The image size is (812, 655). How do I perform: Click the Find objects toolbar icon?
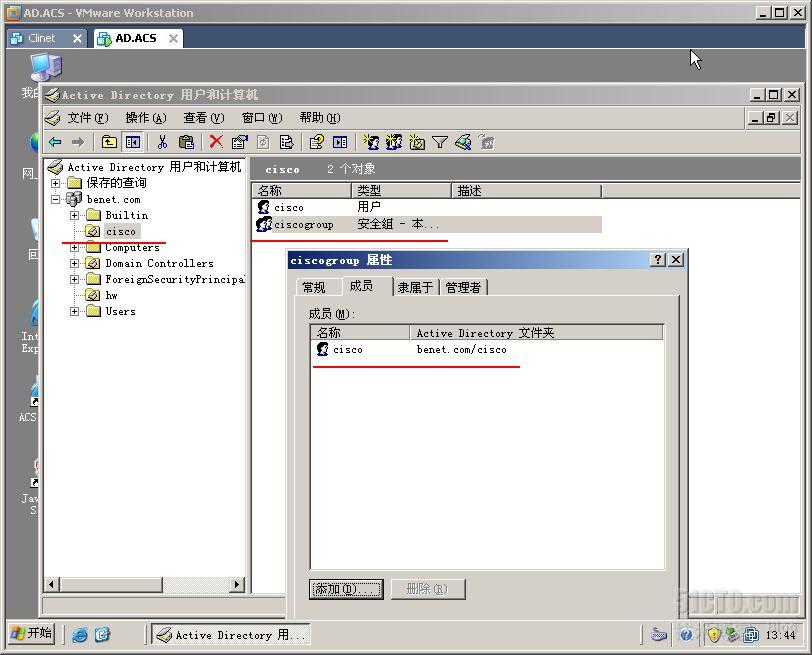[463, 142]
